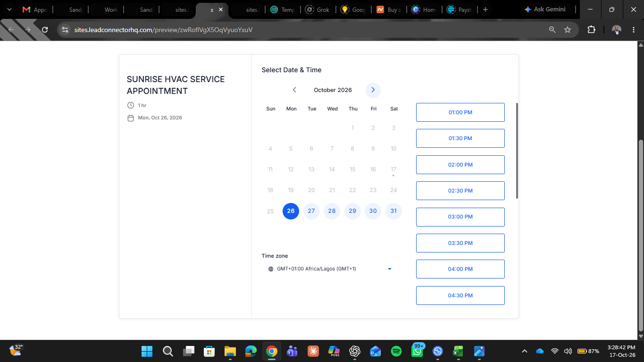Choose October 31 on the calendar
Screen dimensions: 644x362
pyautogui.click(x=393, y=211)
